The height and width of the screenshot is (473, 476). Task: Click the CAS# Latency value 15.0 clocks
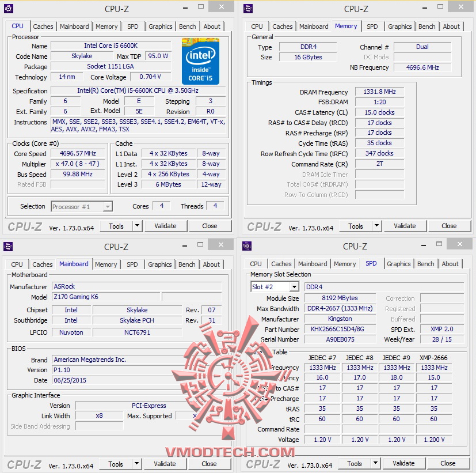tap(380, 112)
